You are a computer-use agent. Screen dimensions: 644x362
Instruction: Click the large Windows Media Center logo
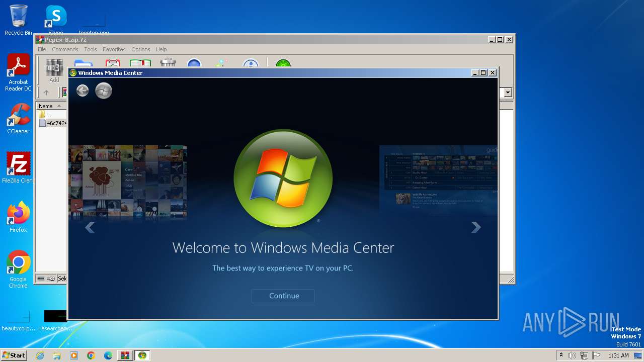click(x=283, y=178)
